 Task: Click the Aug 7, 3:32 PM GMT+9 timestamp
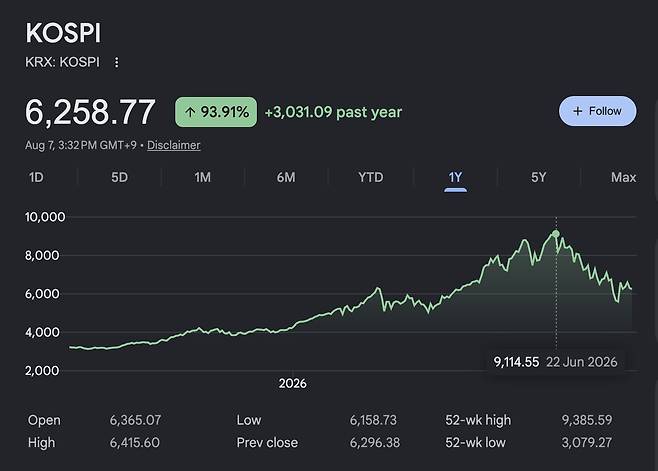coord(81,145)
